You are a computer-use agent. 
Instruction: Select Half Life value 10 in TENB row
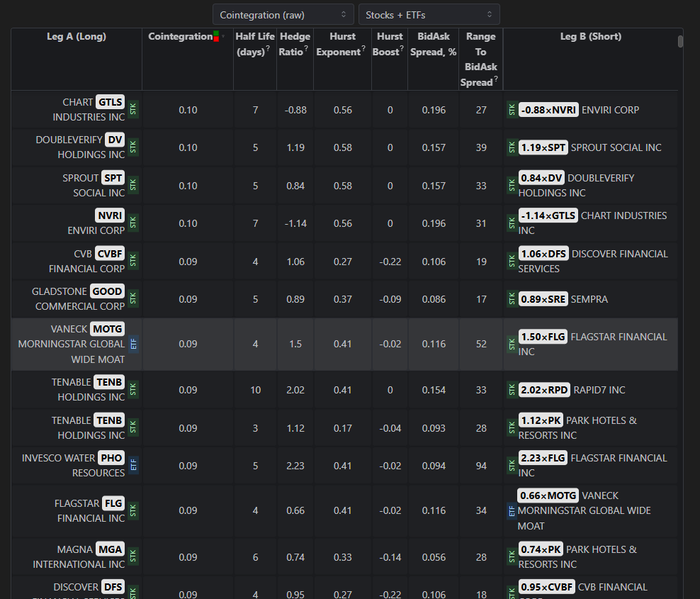255,390
